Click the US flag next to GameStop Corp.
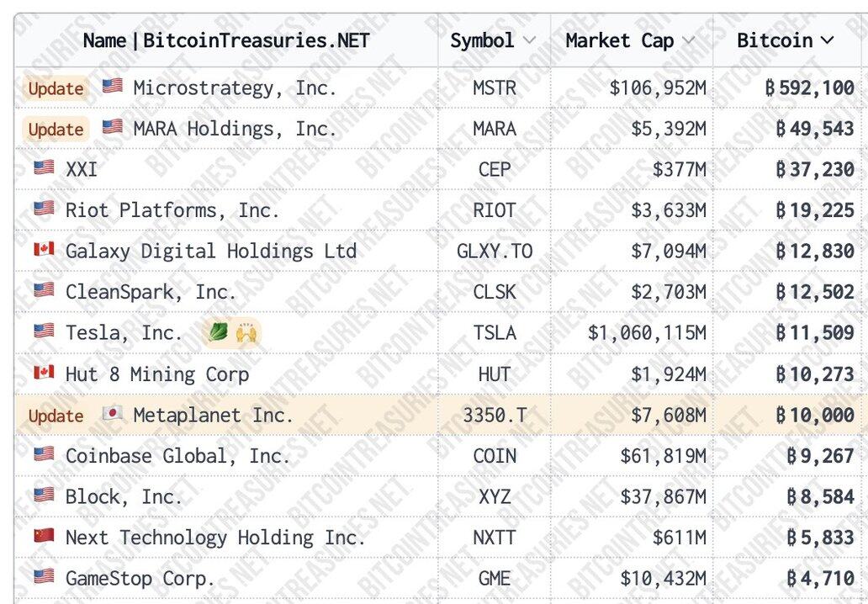 (44, 578)
